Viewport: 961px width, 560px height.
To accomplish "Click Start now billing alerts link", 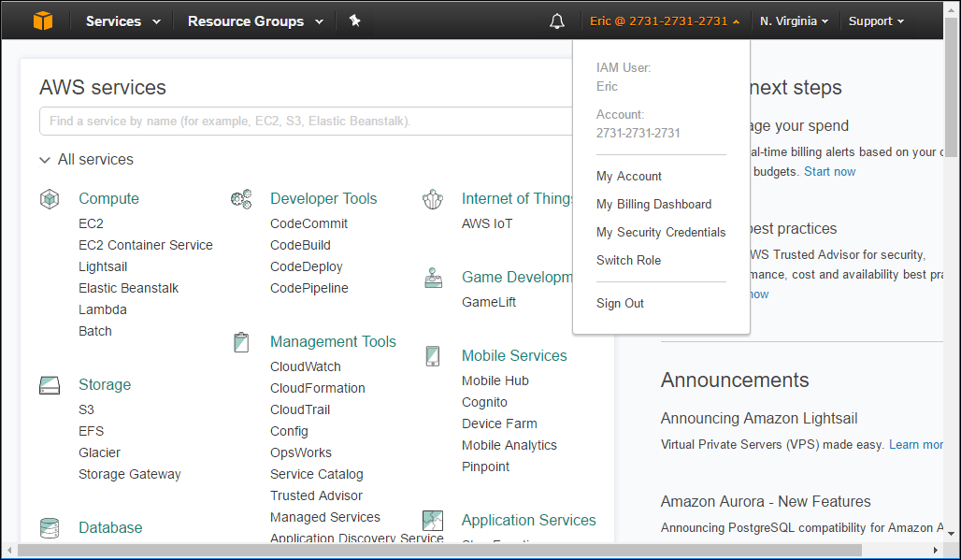I will (x=830, y=172).
